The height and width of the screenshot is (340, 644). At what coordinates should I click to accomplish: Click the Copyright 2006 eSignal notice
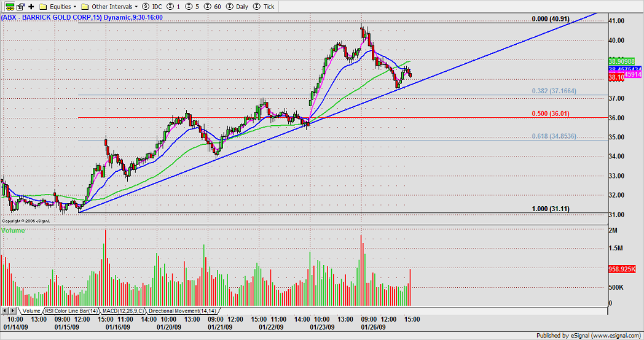[x=26, y=221]
